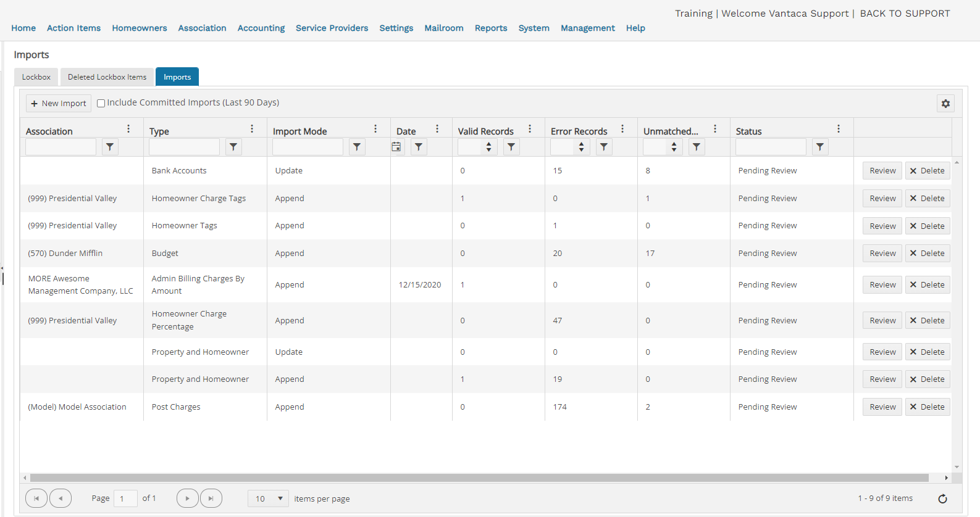Click the filter icon for Error Records column
The width and height of the screenshot is (980, 517).
(x=604, y=147)
